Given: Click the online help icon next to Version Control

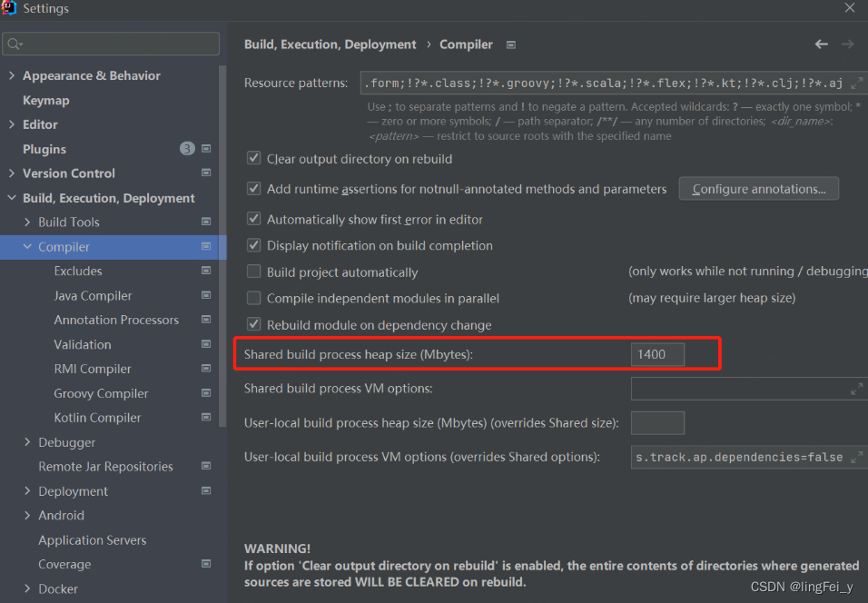Looking at the screenshot, I should (205, 173).
